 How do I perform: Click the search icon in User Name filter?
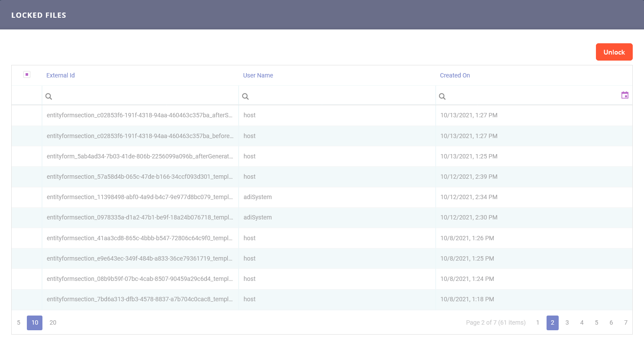coord(246,97)
